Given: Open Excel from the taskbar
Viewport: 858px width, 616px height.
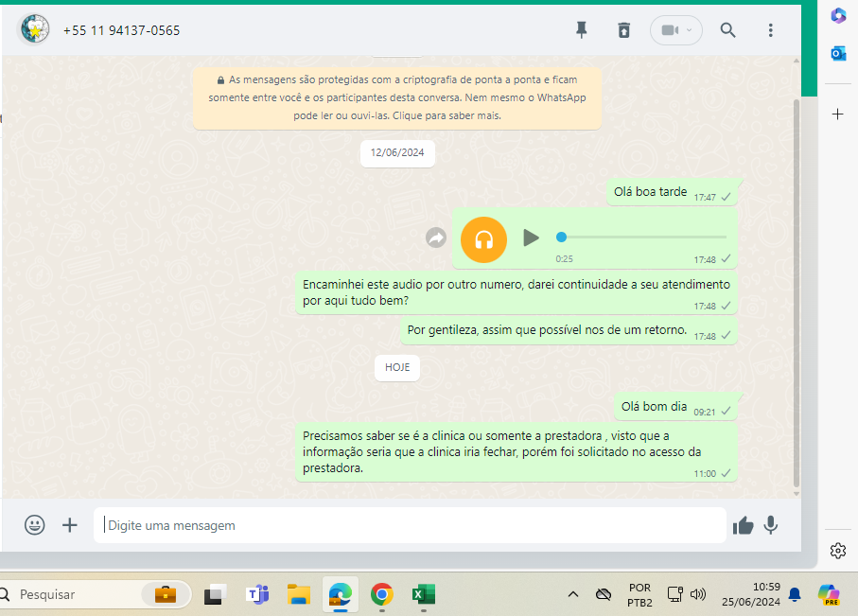Looking at the screenshot, I should tap(422, 594).
